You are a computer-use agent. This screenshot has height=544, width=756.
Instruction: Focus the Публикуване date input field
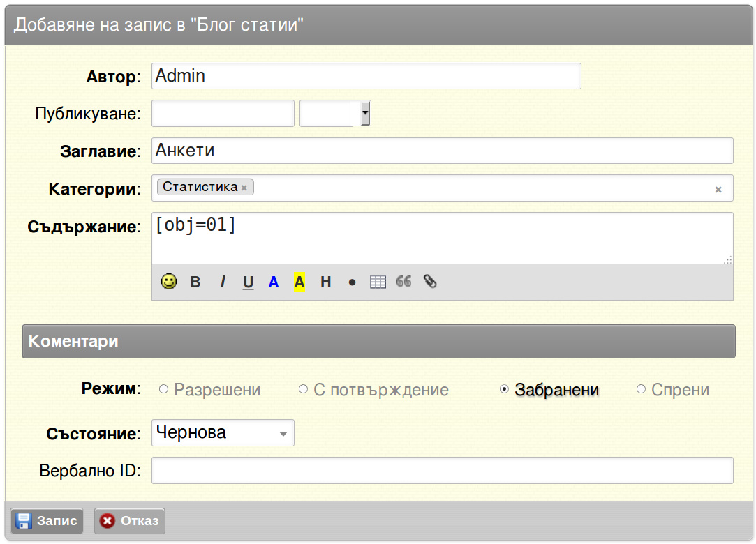click(223, 113)
